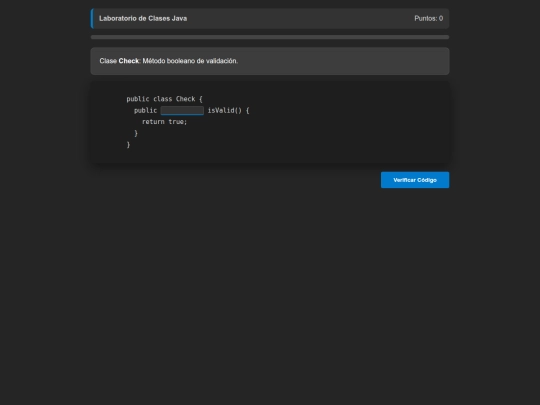Click the Verificar Código button

click(x=415, y=180)
